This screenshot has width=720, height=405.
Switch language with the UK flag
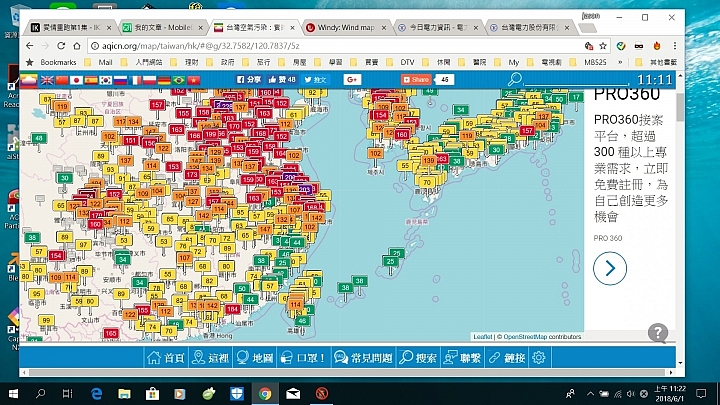pyautogui.click(x=47, y=80)
